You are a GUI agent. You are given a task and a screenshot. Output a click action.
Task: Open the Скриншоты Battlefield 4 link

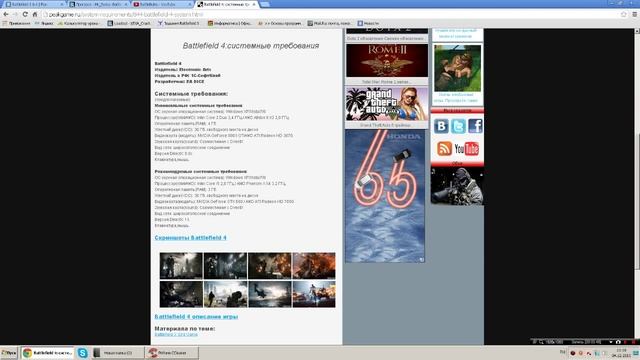point(190,238)
